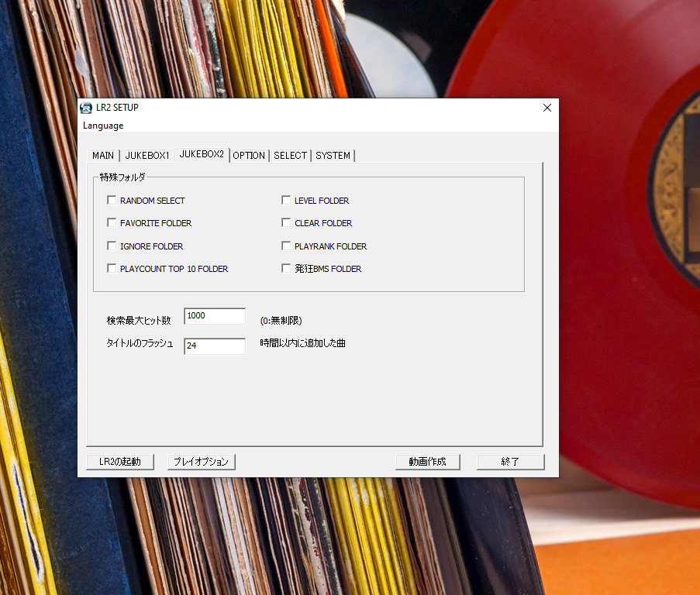The image size is (700, 595).
Task: Check the 発狂BMS FOLDER option
Action: point(286,269)
